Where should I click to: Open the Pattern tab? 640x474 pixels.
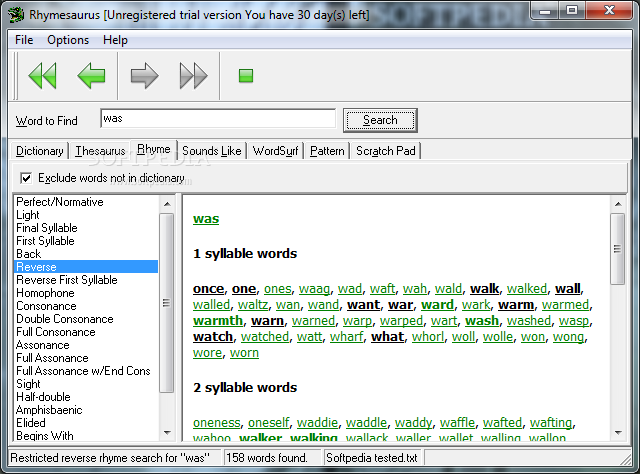click(x=327, y=151)
